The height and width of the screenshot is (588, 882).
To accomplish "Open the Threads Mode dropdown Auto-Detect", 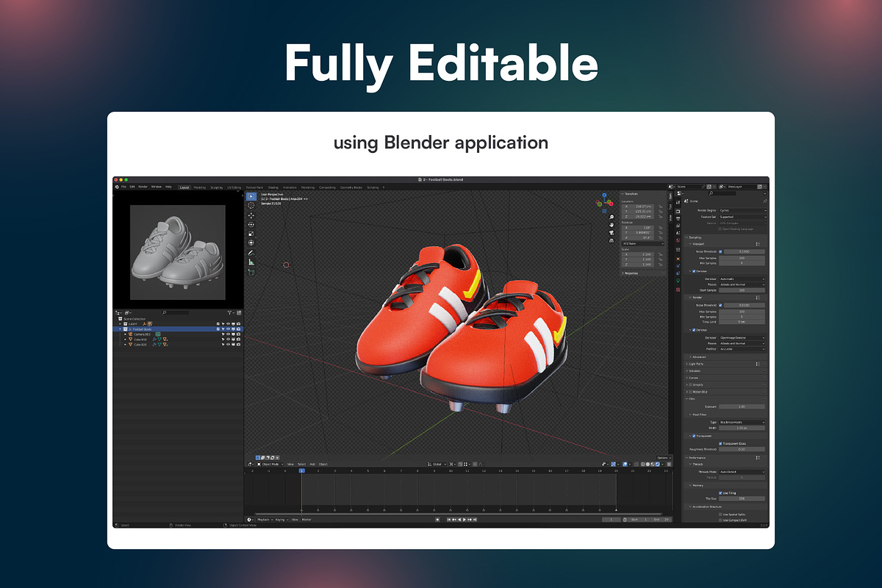I will click(x=742, y=472).
